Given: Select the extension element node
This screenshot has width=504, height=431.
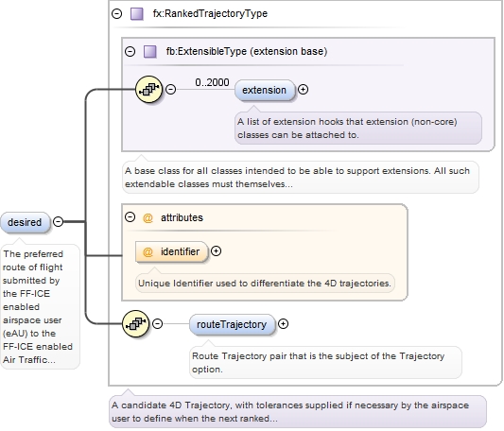Looking at the screenshot, I should coord(265,90).
